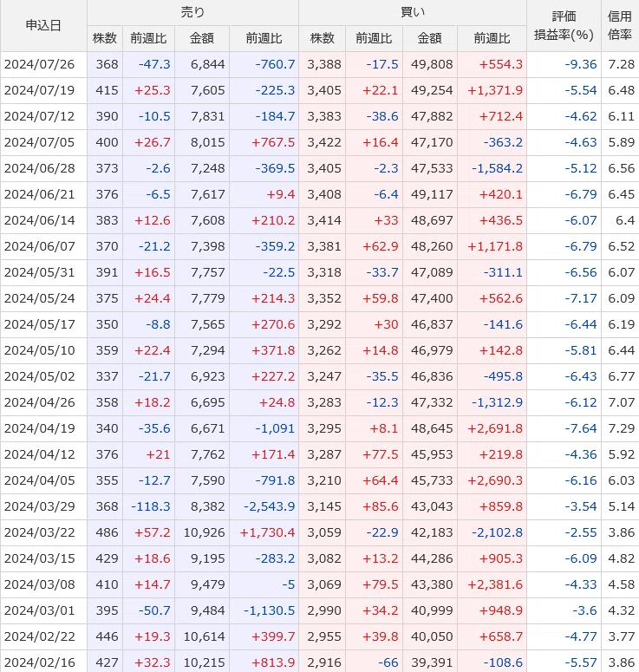Select the value +1,730.4 in 03/22 row
Image resolution: width=639 pixels, height=672 pixels.
click(264, 532)
